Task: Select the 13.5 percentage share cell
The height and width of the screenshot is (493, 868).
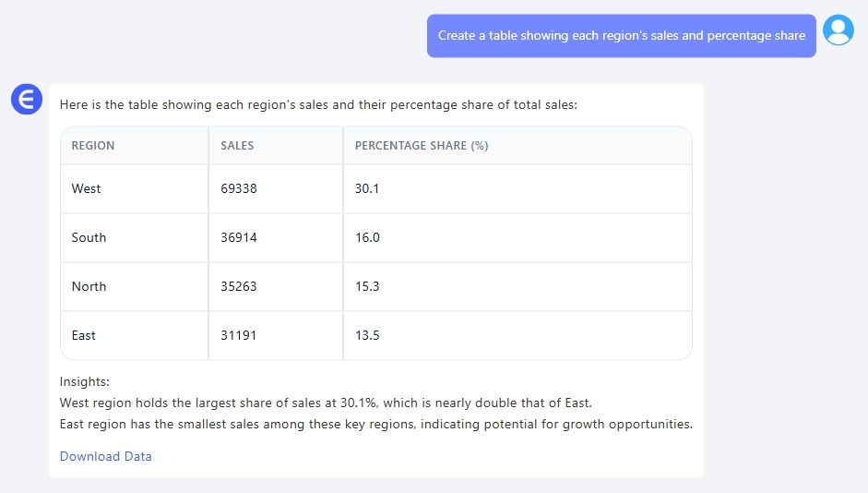Action: [x=367, y=335]
